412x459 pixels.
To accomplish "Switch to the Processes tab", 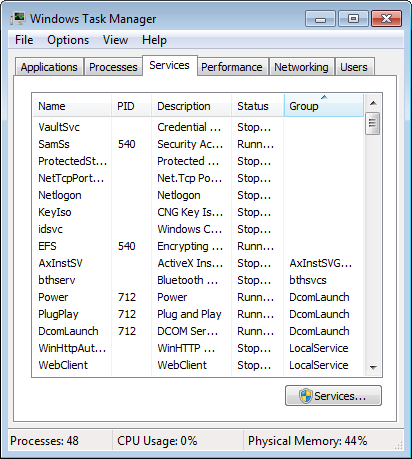I will (113, 67).
